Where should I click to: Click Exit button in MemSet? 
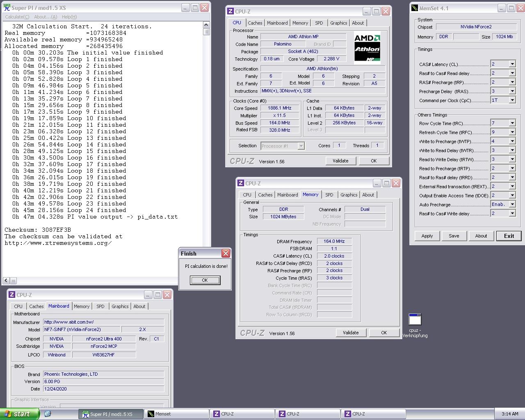(x=509, y=236)
